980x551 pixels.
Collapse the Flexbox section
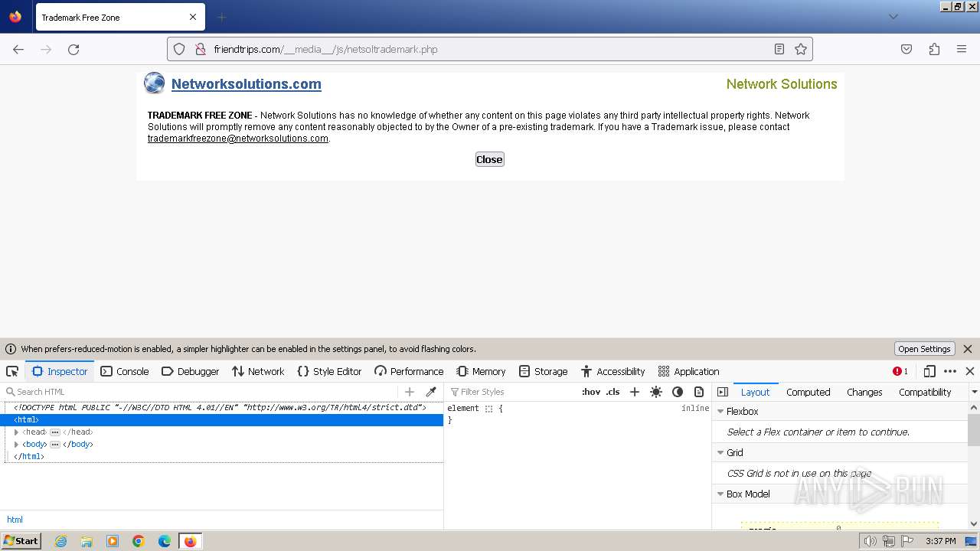(720, 412)
